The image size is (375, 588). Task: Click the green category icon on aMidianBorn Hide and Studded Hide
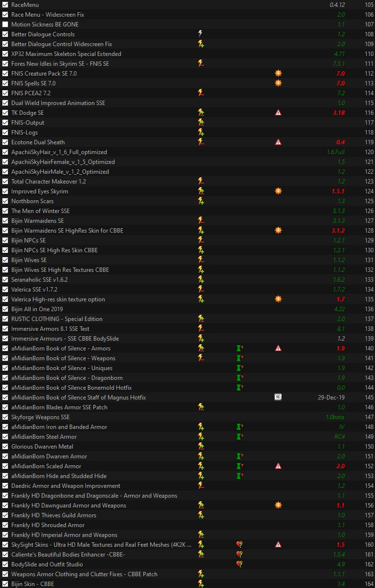[x=240, y=476]
